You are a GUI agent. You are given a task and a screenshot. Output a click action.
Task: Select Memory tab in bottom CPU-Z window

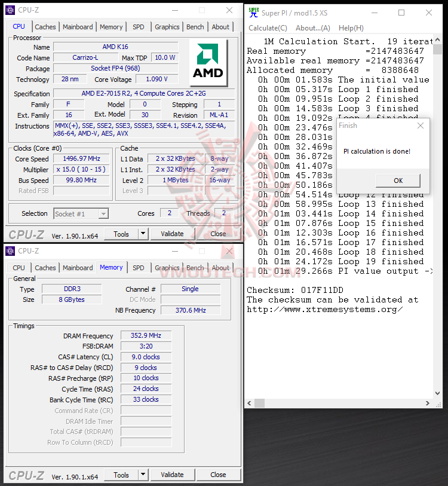pyautogui.click(x=111, y=267)
